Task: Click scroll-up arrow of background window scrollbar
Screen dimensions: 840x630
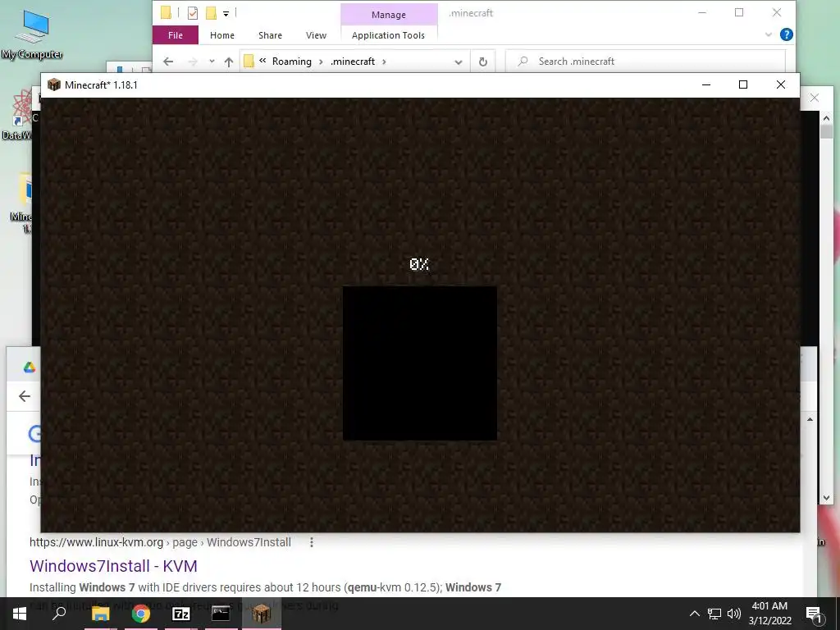Action: (826, 118)
